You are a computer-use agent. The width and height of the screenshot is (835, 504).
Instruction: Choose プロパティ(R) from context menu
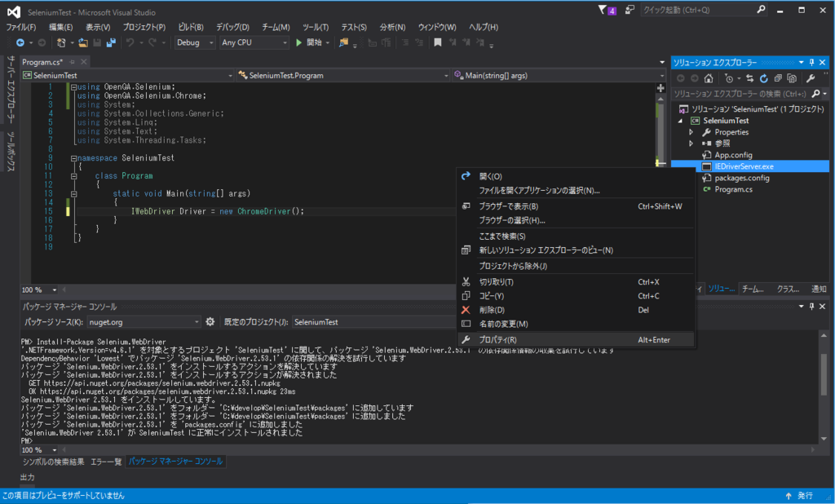(x=576, y=340)
